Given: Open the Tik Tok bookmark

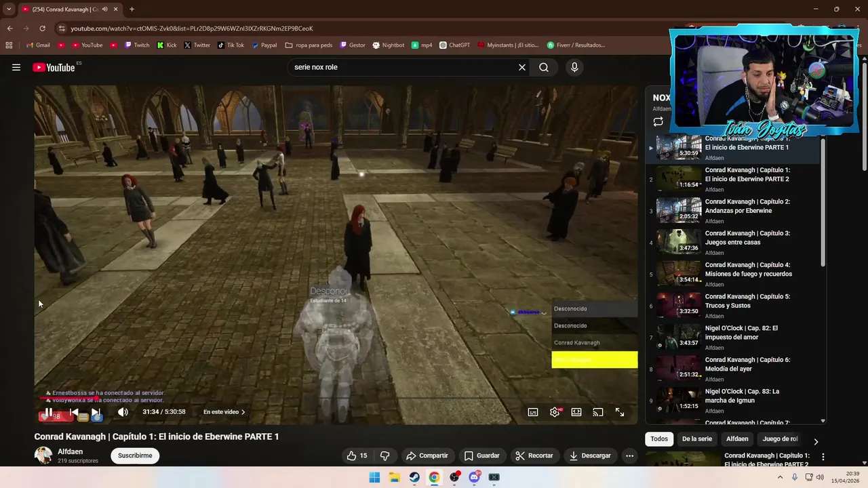Looking at the screenshot, I should click(231, 45).
